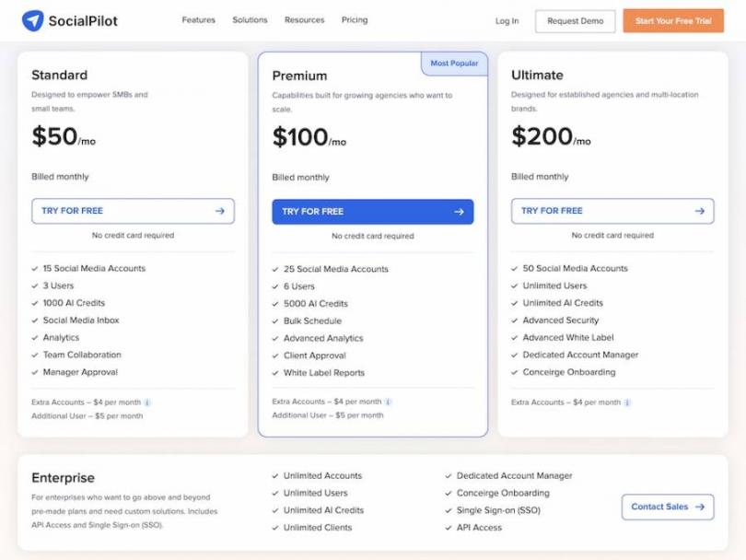
Task: Click info icon under Standard extra accounts
Action: 147,402
